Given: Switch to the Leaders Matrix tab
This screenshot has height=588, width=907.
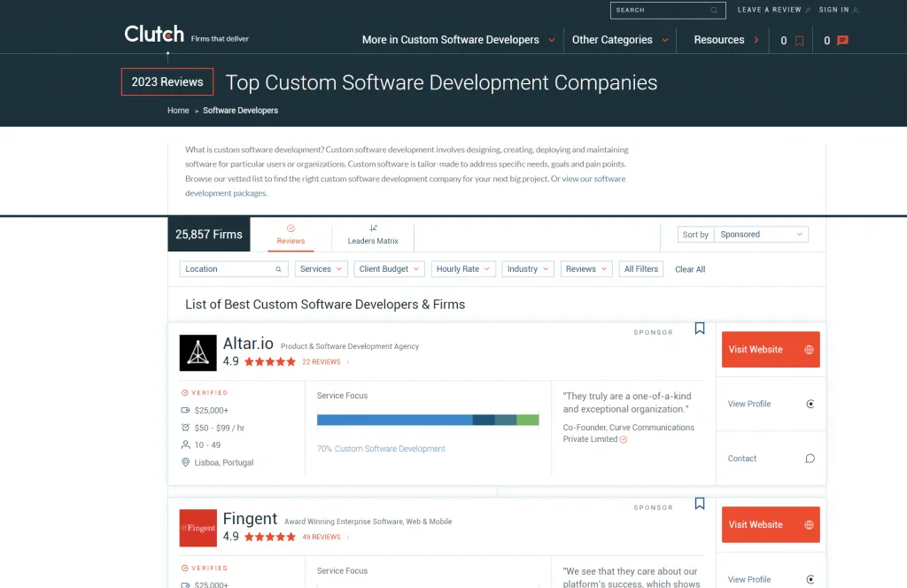Looking at the screenshot, I should [x=373, y=234].
